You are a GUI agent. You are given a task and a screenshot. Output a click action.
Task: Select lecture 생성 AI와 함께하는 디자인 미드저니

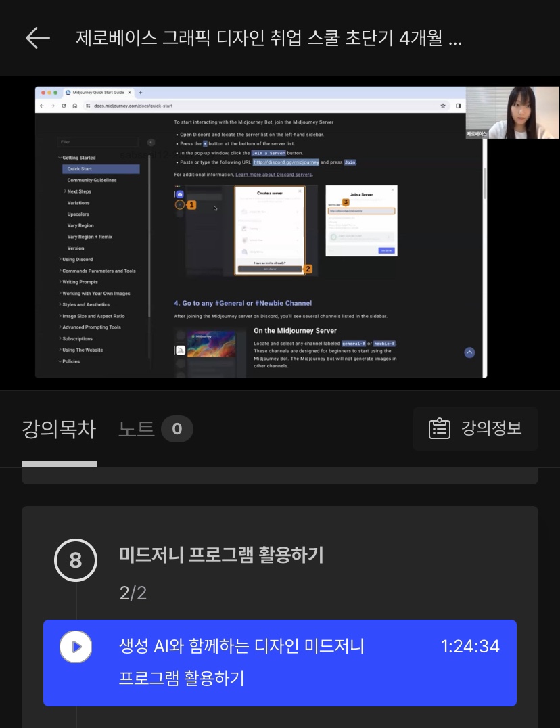click(x=280, y=662)
